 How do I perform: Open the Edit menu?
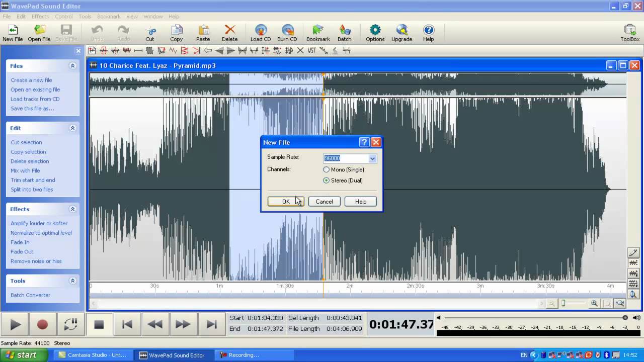21,17
